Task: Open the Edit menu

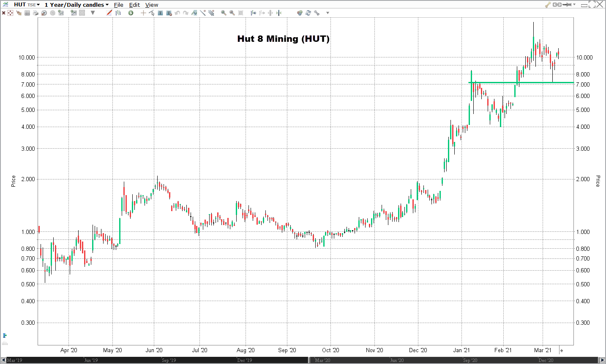Action: pos(134,5)
